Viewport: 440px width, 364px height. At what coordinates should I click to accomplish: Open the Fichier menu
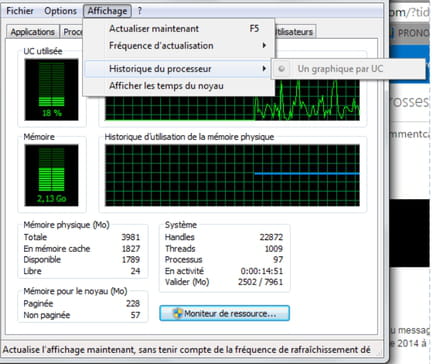pyautogui.click(x=20, y=11)
